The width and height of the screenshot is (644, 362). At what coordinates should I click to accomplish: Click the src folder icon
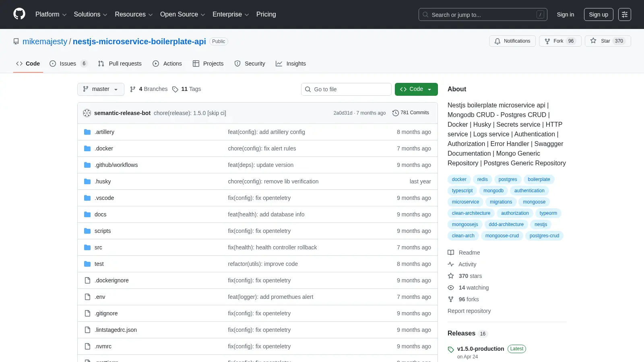click(87, 247)
